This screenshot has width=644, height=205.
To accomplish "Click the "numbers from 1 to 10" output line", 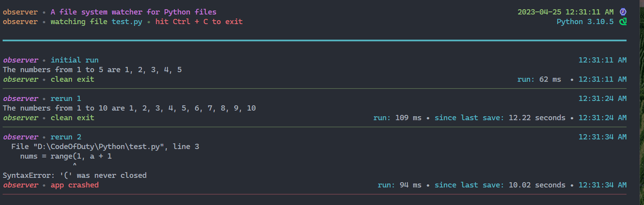I will pos(129,108).
